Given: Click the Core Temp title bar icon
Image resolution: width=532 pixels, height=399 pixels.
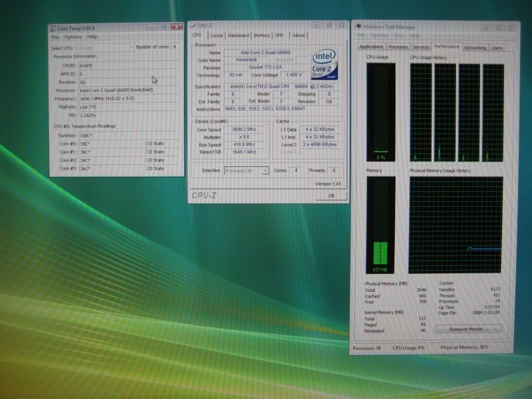Looking at the screenshot, I should coord(53,29).
